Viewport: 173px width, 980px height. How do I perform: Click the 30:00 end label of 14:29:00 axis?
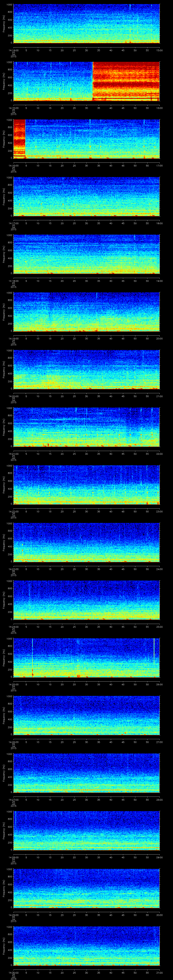pos(160,915)
